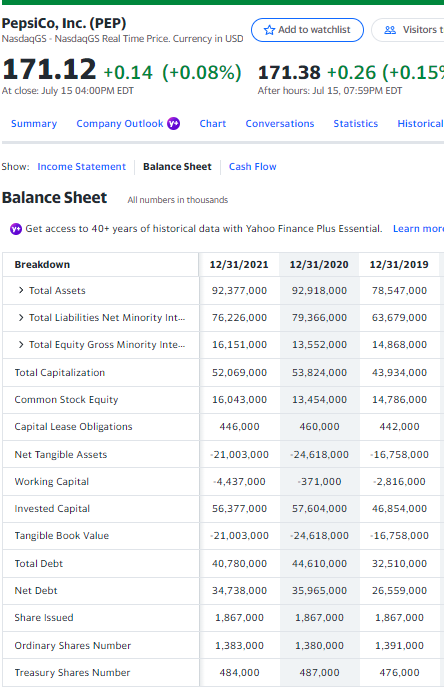This screenshot has width=444, height=696.
Task: Click Net Debt value 26,559,000
Action: pos(399,591)
